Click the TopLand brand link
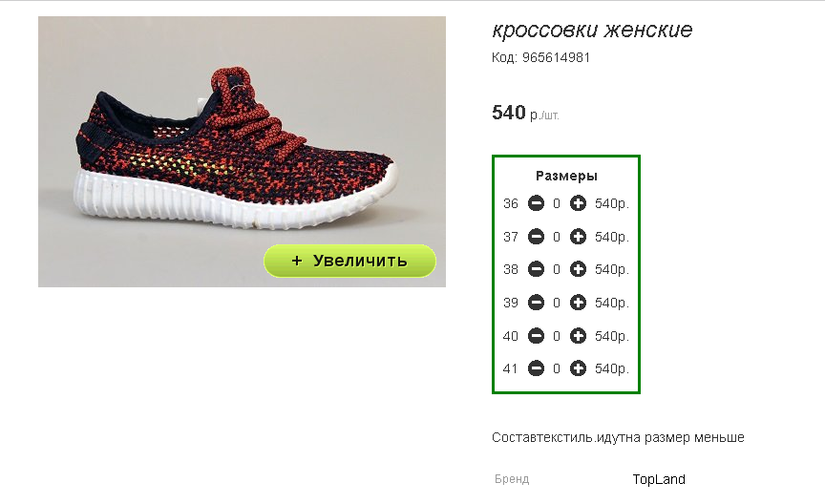Screen dimensions: 825x504 click(659, 479)
